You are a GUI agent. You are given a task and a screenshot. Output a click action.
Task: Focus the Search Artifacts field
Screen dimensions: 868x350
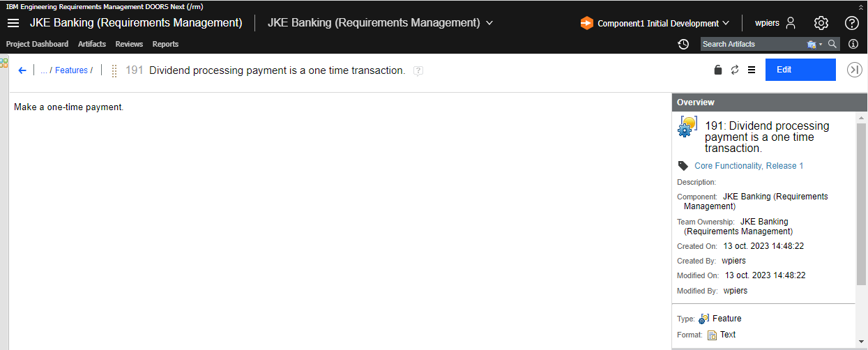[x=752, y=44]
